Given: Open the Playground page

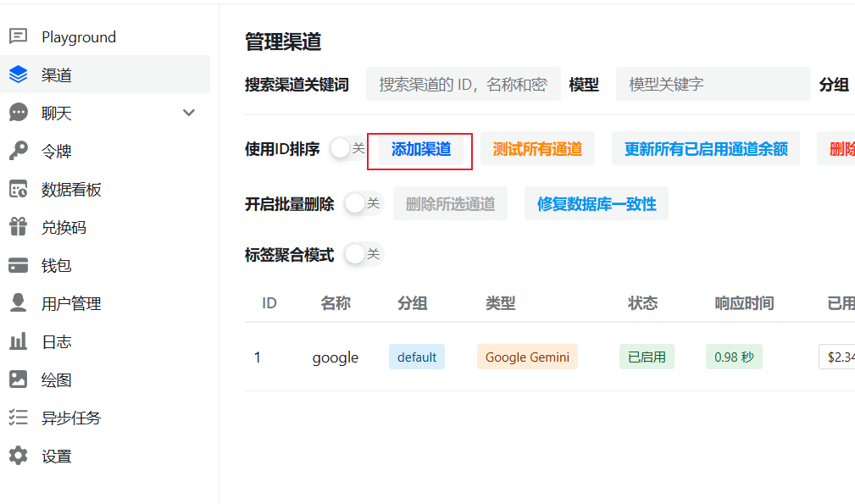Looking at the screenshot, I should [79, 36].
